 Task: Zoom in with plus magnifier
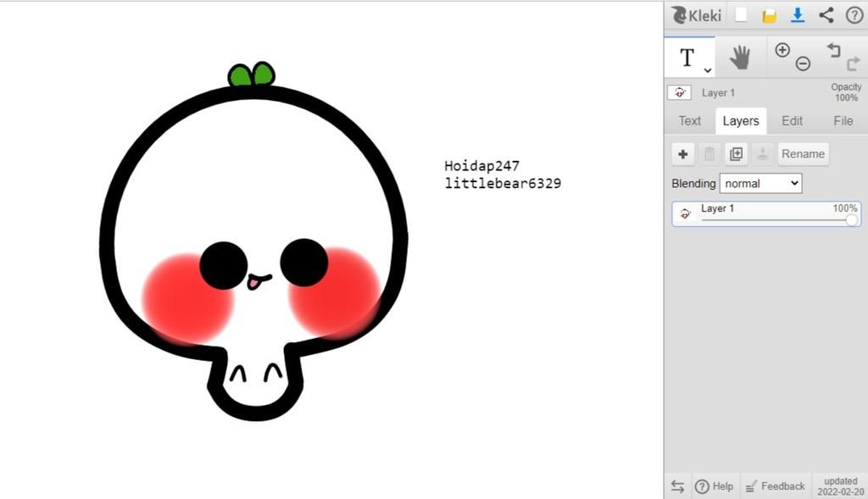click(x=782, y=50)
